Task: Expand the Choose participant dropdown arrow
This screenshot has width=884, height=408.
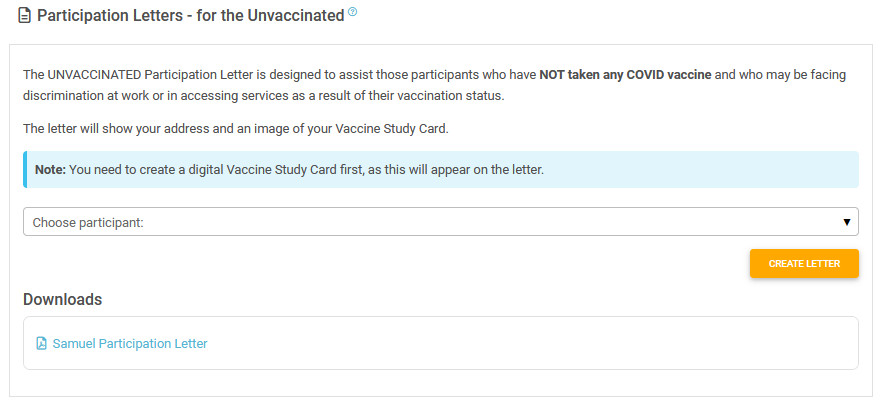Action: (846, 222)
